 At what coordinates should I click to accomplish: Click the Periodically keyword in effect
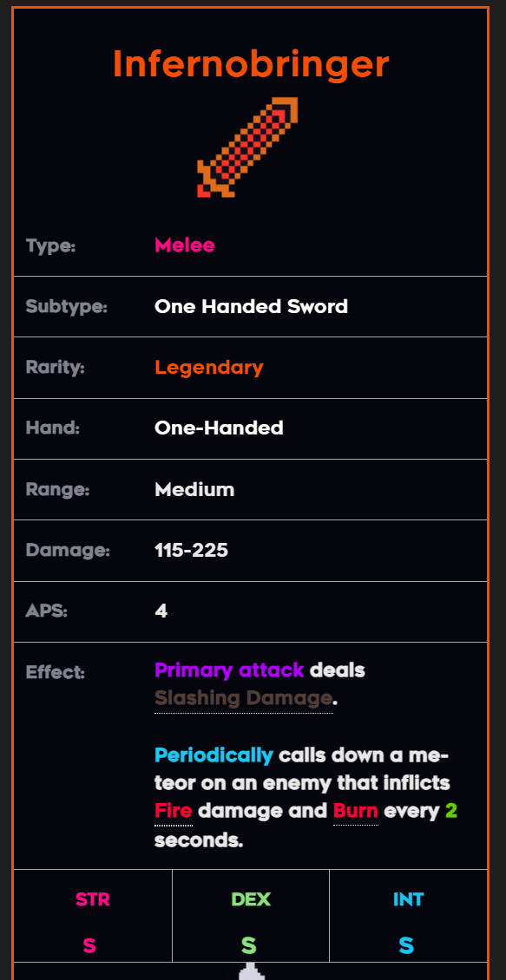[214, 755]
